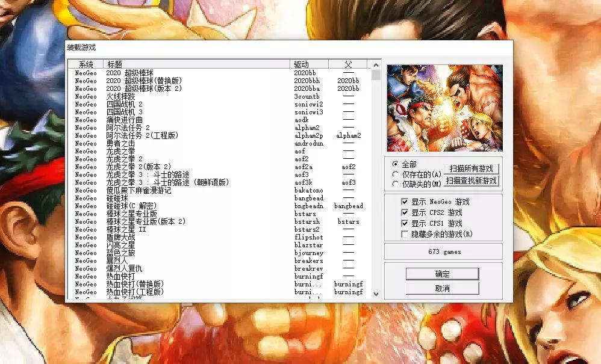
Task: Select the game row 棒球之星专业版(版本 2)
Action: 220,221
